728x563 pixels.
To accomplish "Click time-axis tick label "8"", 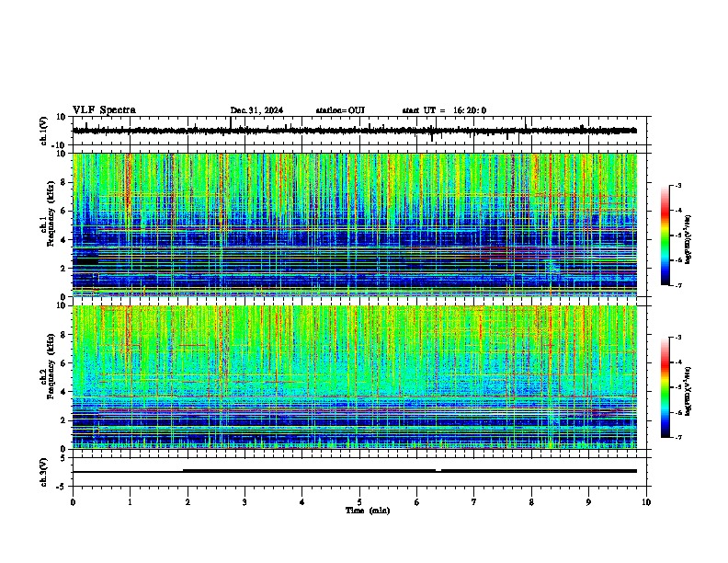I will pyautogui.click(x=531, y=502).
